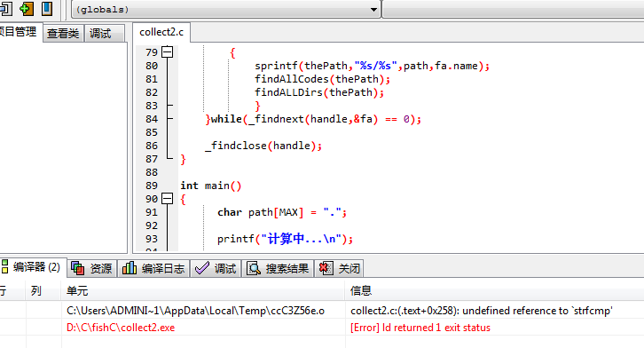Open the 搜索结果 bottom tab
Viewport: 644px width, 348px height.
click(x=278, y=268)
